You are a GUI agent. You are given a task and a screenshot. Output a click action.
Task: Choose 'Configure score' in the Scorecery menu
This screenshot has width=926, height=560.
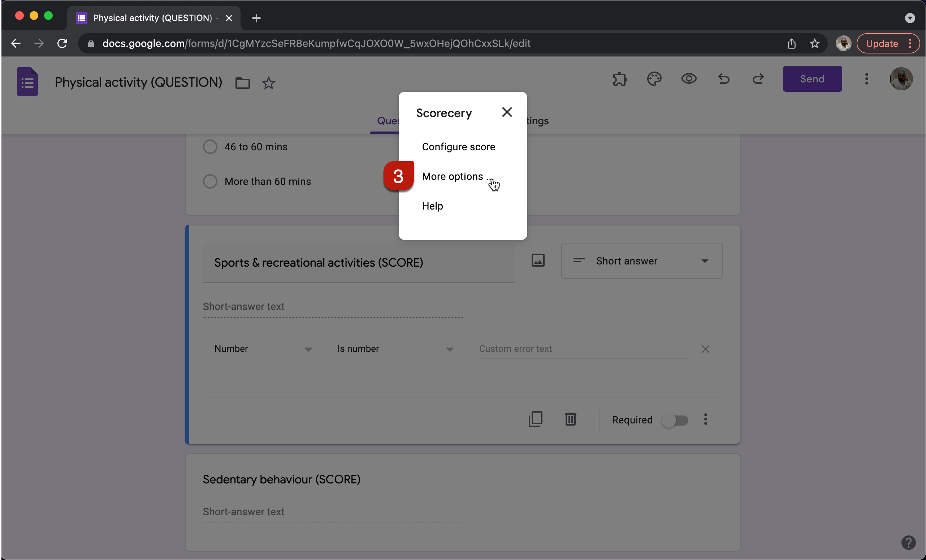tap(459, 147)
